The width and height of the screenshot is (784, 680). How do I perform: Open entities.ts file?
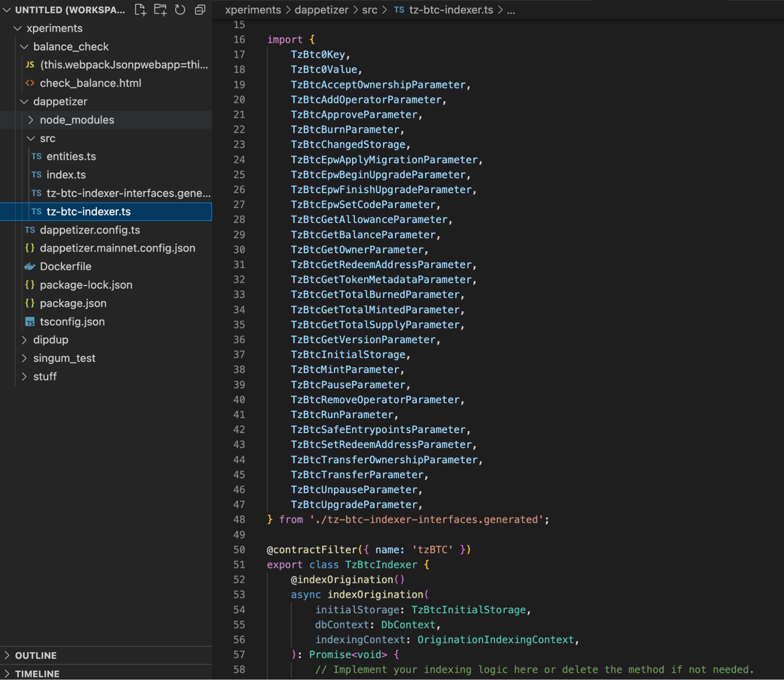(x=71, y=156)
